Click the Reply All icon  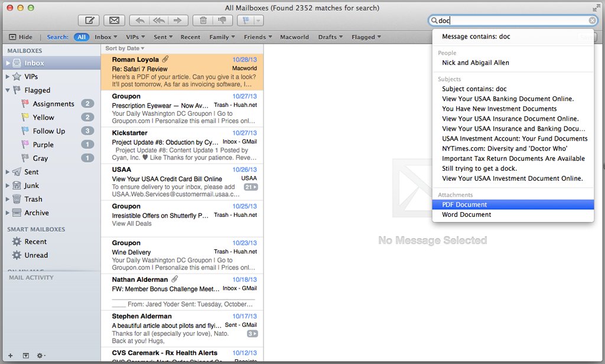[158, 19]
